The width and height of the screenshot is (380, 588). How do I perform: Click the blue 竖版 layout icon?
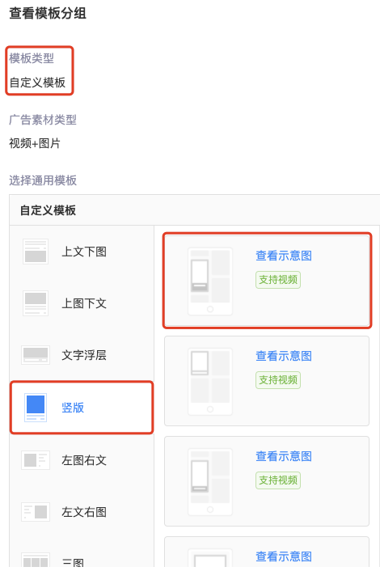click(36, 408)
